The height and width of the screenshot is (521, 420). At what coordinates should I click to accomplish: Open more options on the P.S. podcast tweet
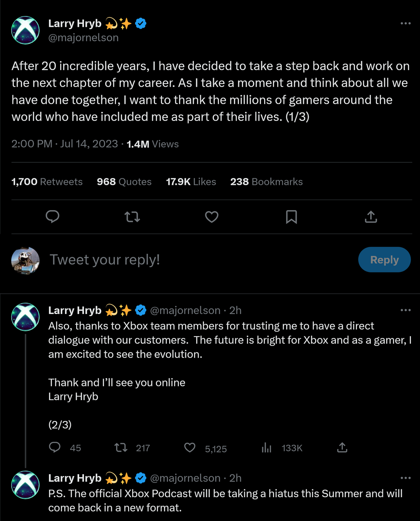405,478
